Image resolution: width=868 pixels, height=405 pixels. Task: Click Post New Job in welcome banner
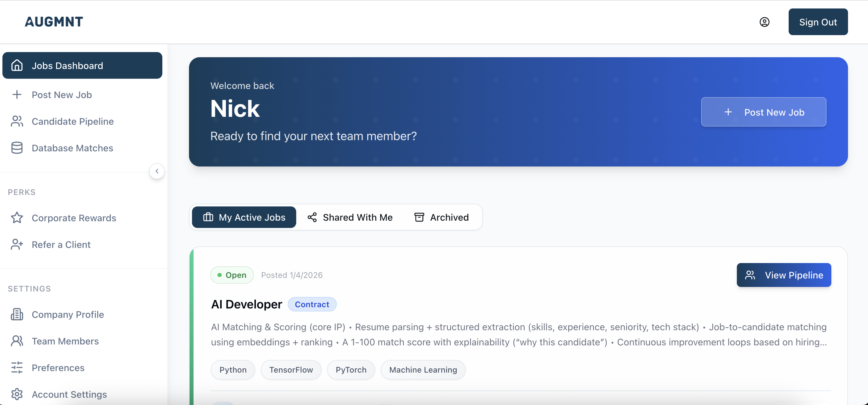point(763,112)
